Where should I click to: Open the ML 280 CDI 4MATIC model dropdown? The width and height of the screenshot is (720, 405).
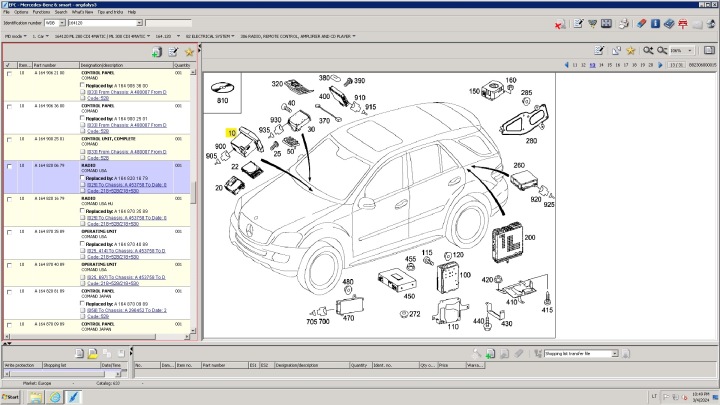pyautogui.click(x=102, y=36)
